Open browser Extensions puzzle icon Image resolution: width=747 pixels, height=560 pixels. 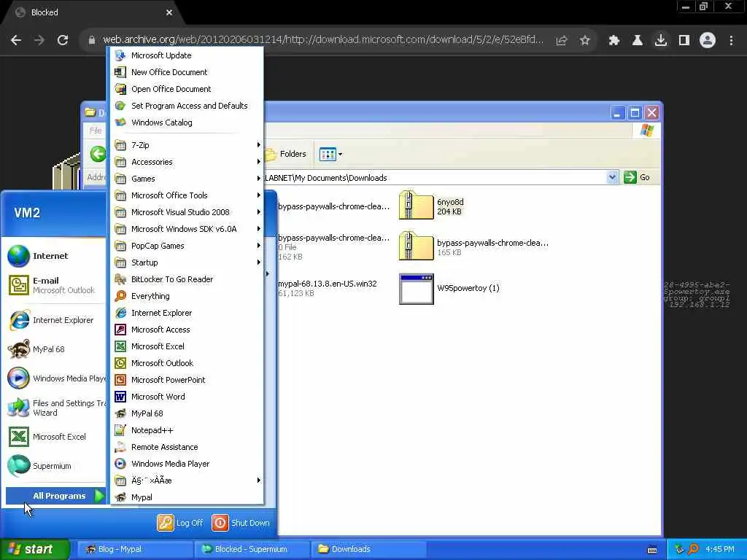(x=614, y=40)
